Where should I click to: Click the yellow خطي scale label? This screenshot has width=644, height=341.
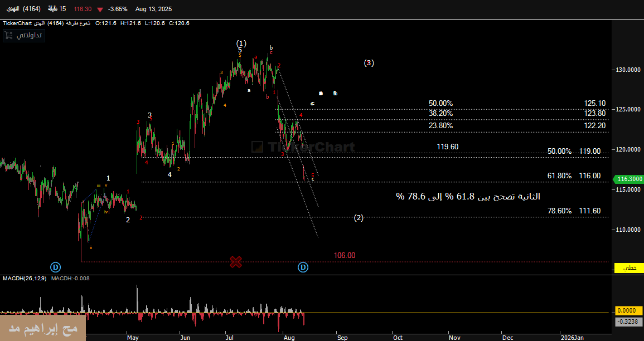point(629,267)
